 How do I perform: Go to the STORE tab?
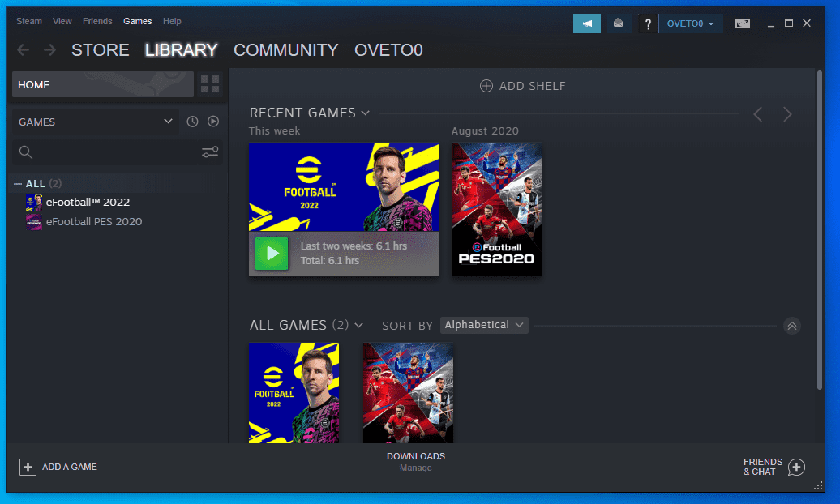[101, 49]
